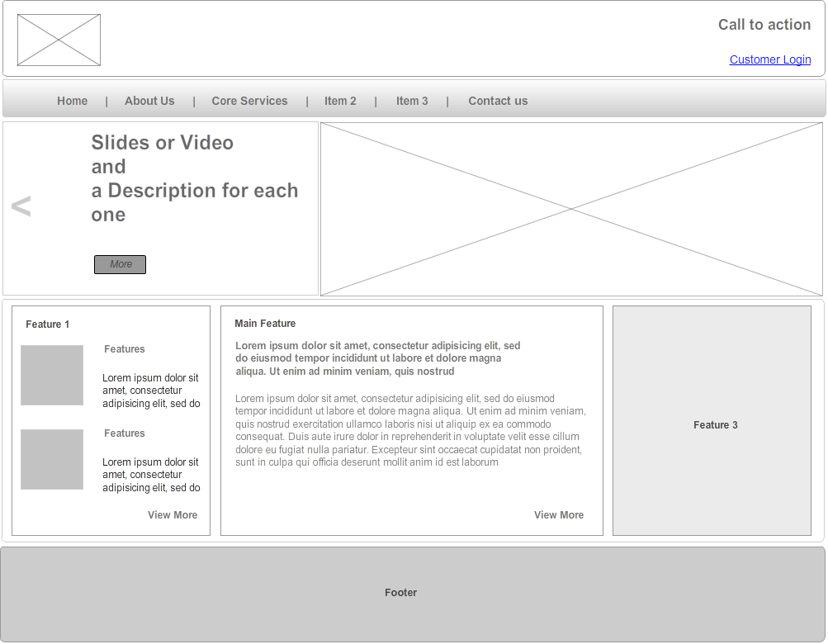Click the Feature 3 panel
Screen dimensions: 828x644
[x=712, y=420]
